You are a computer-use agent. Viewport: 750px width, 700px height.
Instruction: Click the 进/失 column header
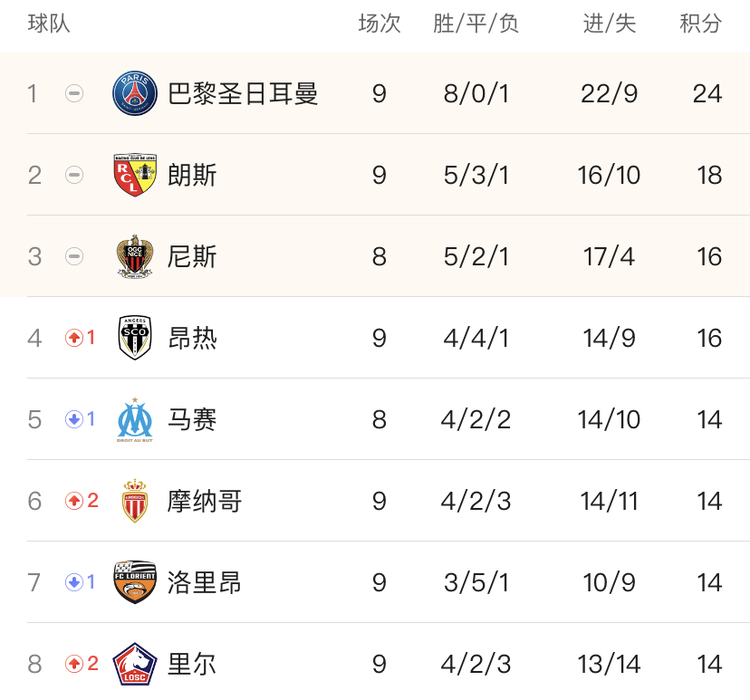(610, 24)
